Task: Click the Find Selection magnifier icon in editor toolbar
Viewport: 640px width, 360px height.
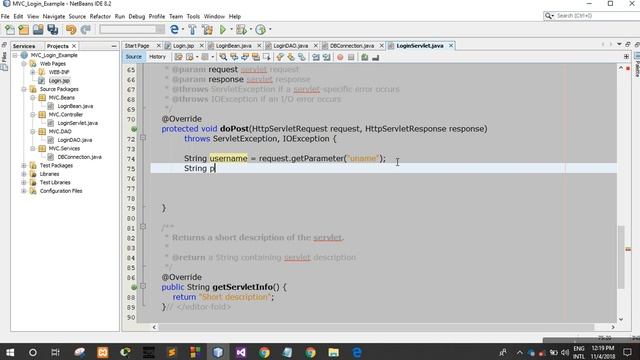Action: [223, 57]
